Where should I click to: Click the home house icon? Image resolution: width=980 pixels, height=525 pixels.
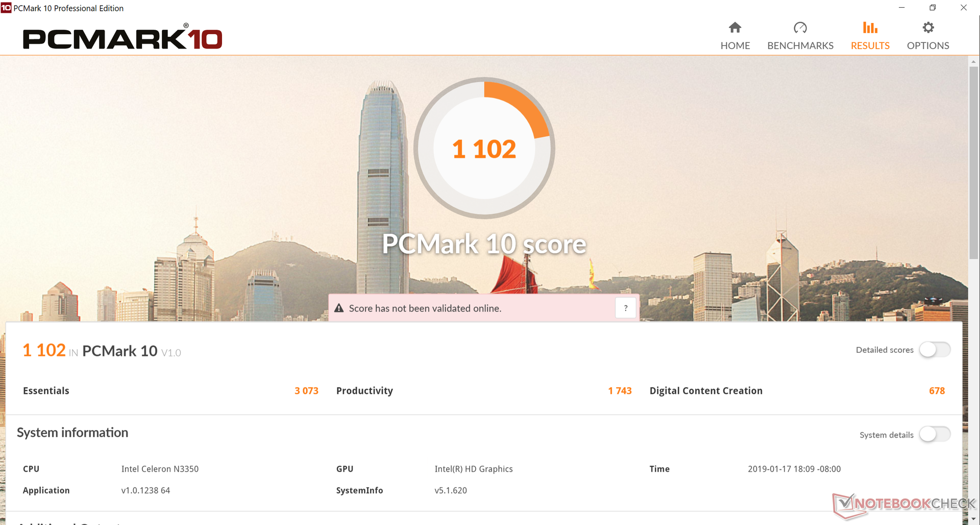pos(735,28)
